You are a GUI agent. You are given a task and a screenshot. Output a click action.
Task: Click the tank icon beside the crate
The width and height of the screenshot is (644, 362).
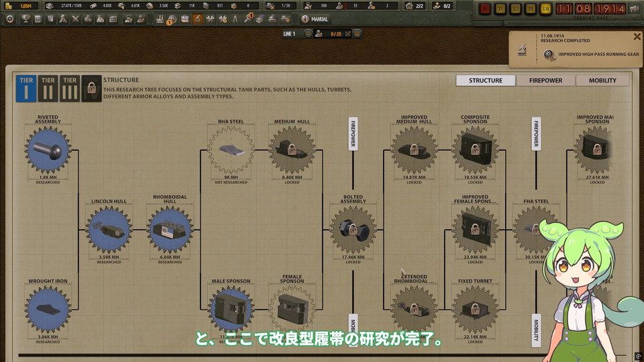pyautogui.click(x=273, y=19)
